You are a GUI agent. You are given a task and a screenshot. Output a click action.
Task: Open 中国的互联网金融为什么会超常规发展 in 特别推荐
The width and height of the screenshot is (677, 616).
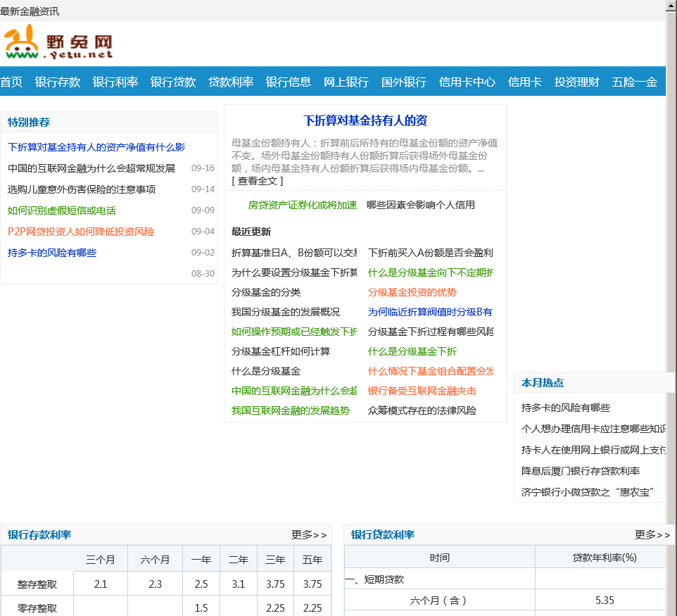91,168
